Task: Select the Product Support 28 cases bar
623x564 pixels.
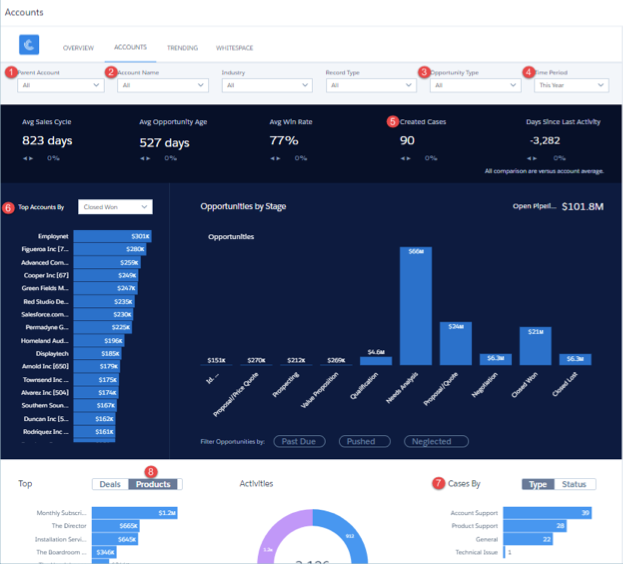Action: point(535,526)
